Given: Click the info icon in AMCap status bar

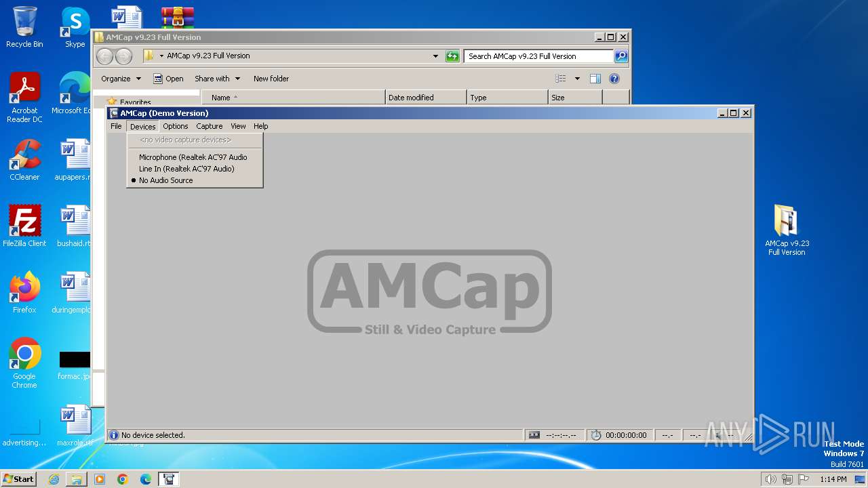Looking at the screenshot, I should [x=114, y=435].
